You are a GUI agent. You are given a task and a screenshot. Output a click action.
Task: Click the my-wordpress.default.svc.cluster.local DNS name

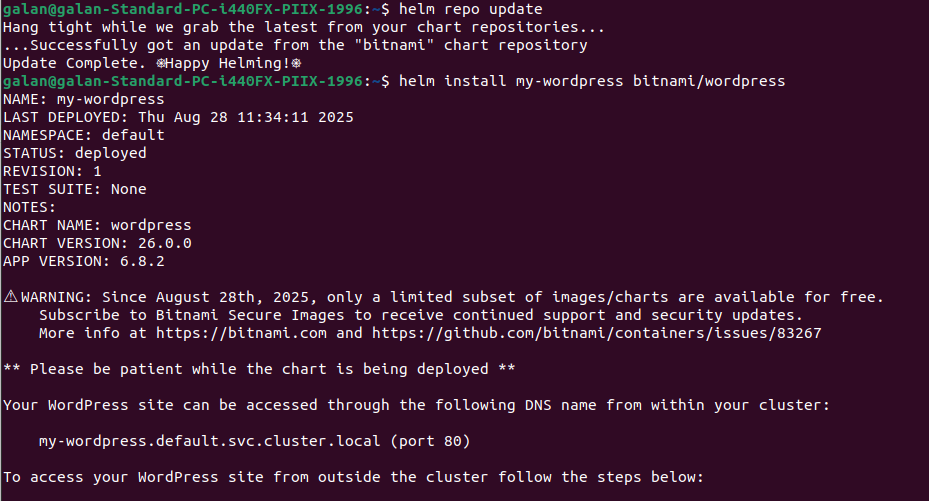coord(210,441)
